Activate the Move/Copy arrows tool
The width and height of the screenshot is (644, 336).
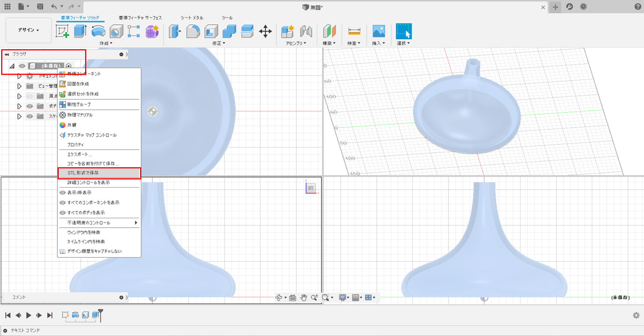pos(265,31)
